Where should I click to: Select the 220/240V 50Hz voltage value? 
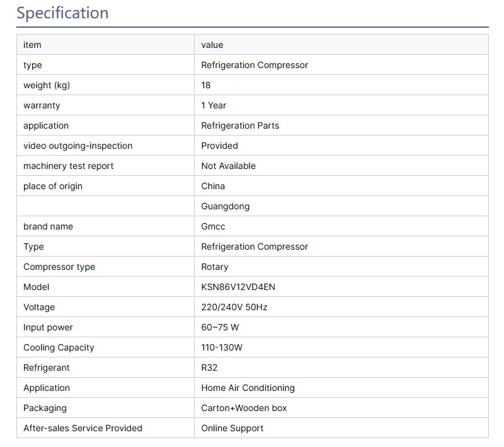click(x=234, y=307)
